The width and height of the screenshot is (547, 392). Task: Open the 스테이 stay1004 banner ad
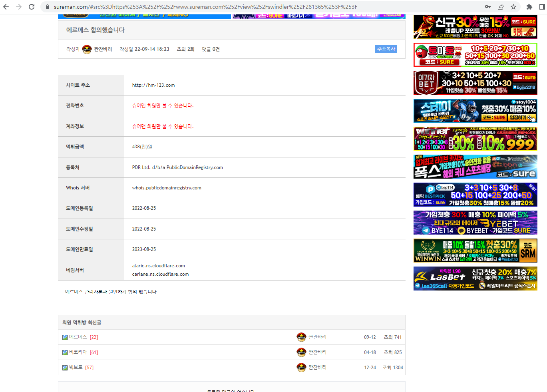click(475, 111)
